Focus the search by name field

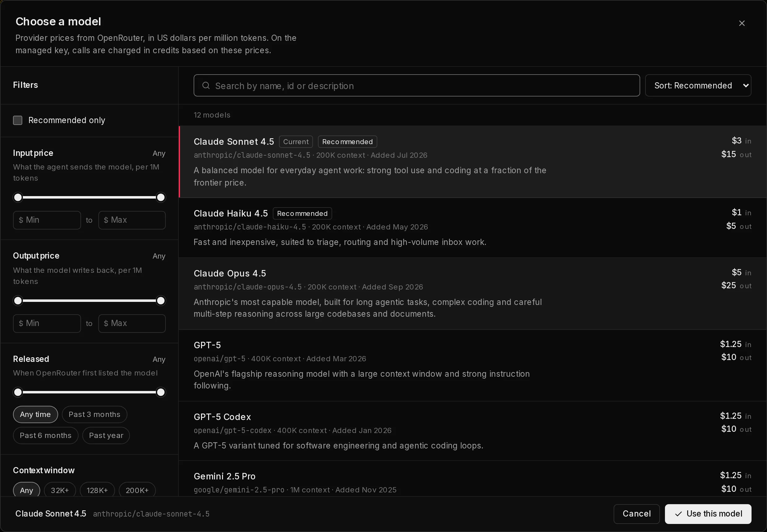tap(417, 85)
